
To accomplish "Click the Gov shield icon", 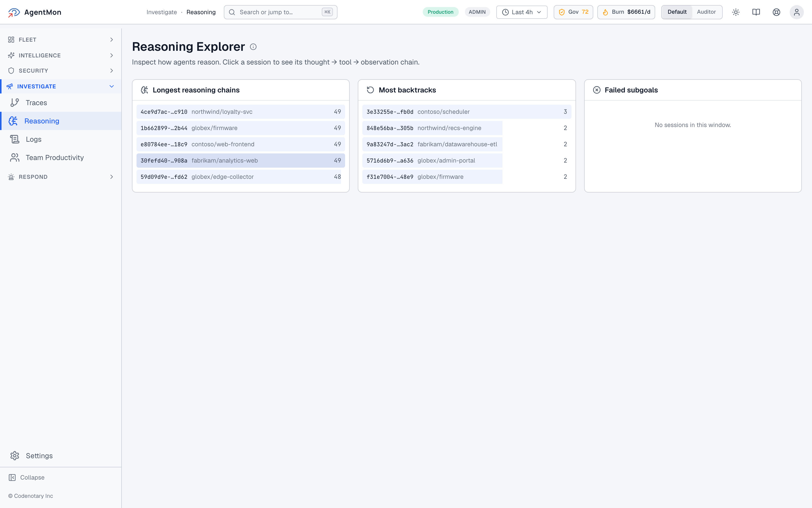I will tap(562, 12).
